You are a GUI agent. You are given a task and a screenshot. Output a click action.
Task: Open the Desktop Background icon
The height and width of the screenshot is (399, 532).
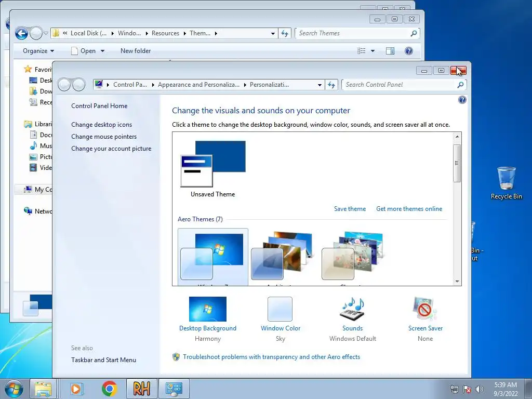(208, 309)
